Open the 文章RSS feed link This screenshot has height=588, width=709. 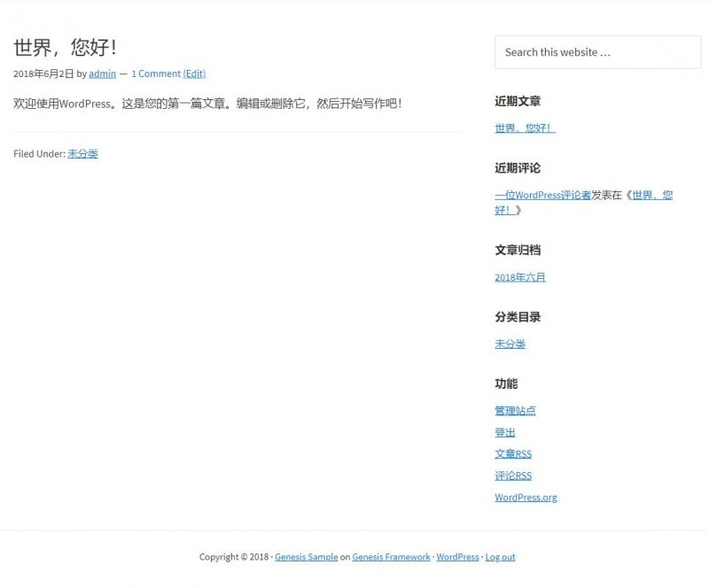513,453
